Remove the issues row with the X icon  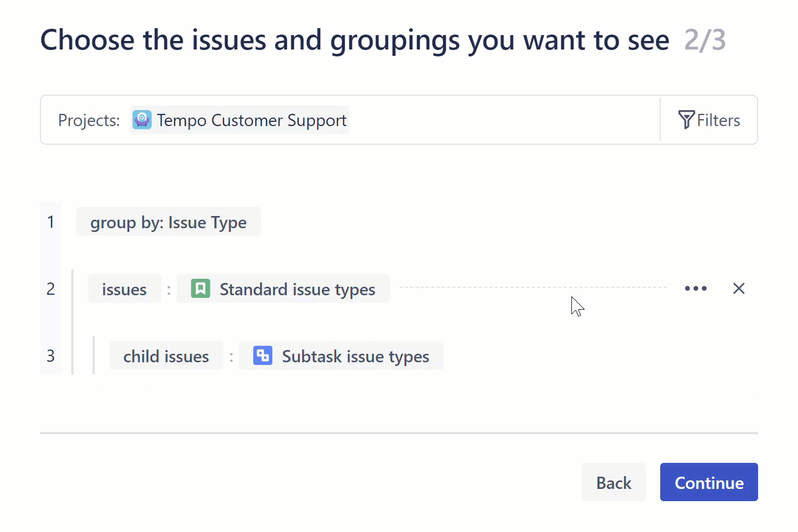pos(738,288)
